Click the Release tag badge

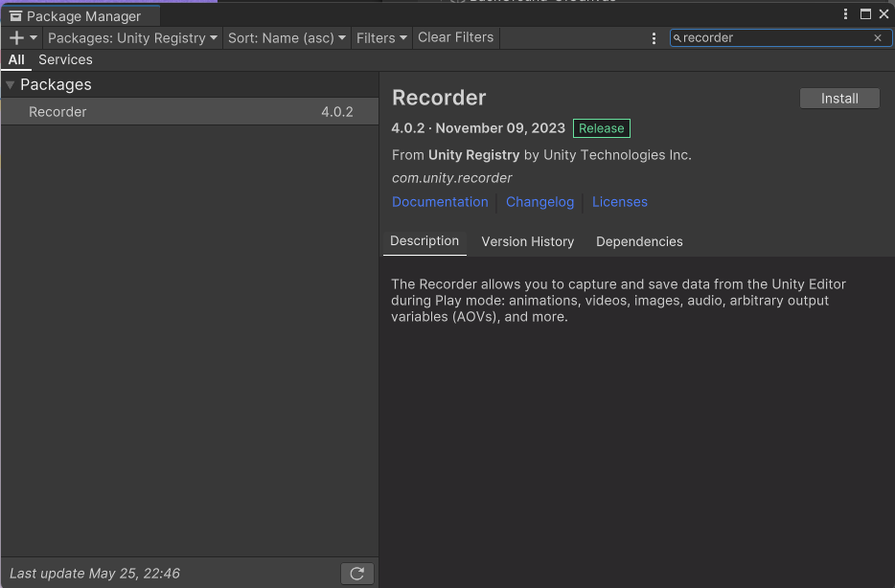pyautogui.click(x=602, y=128)
